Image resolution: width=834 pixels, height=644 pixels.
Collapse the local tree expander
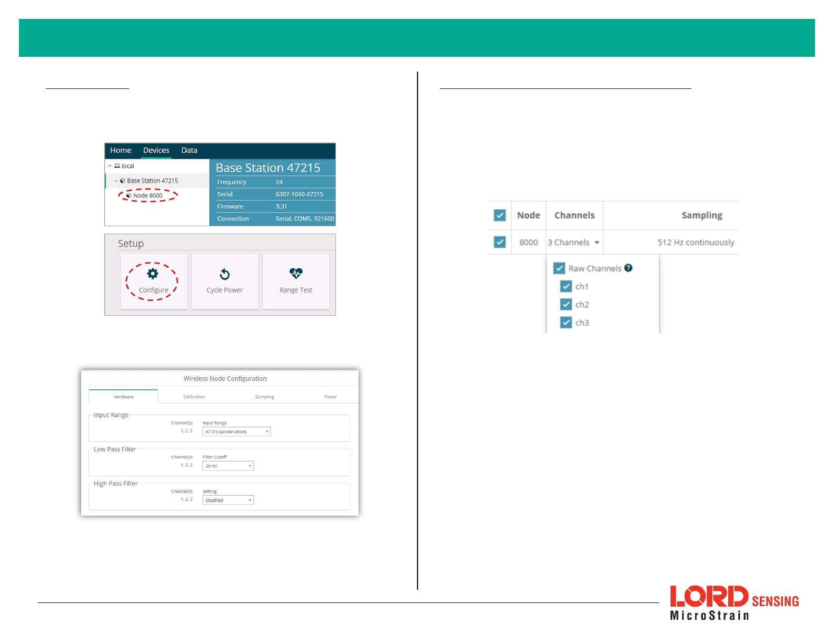point(110,166)
